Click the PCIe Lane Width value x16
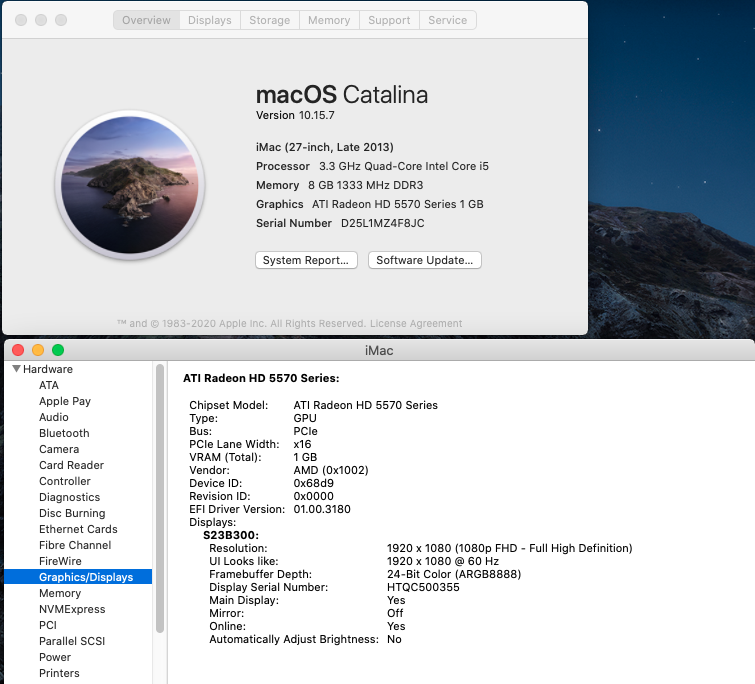The height and width of the screenshot is (684, 755). click(302, 444)
